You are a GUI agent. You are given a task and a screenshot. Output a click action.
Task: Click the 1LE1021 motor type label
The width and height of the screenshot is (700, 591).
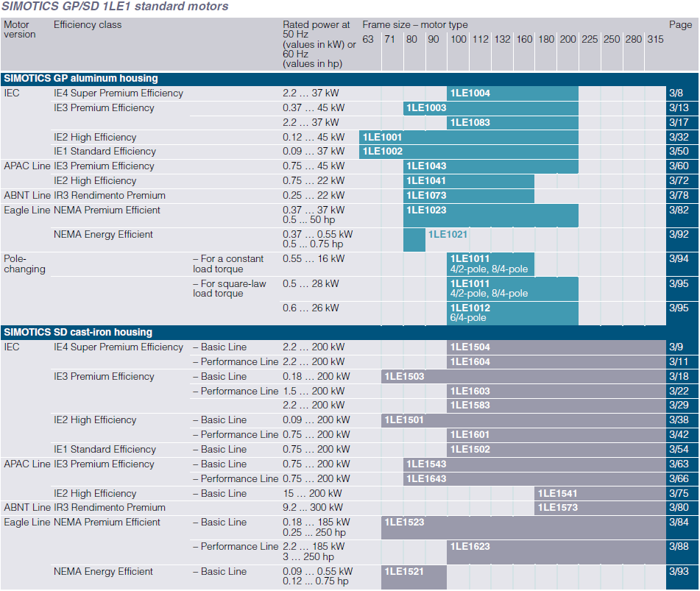pos(448,234)
